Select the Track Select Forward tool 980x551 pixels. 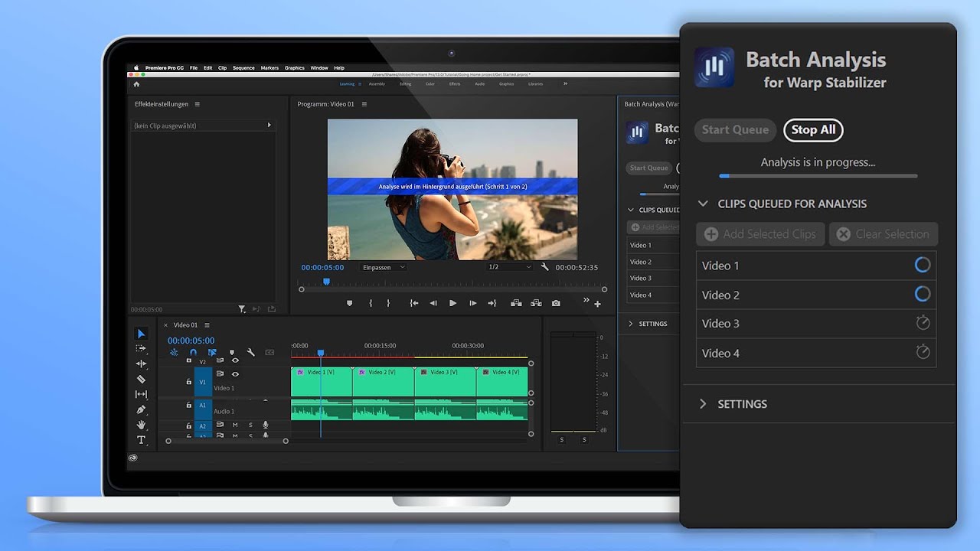click(x=141, y=348)
